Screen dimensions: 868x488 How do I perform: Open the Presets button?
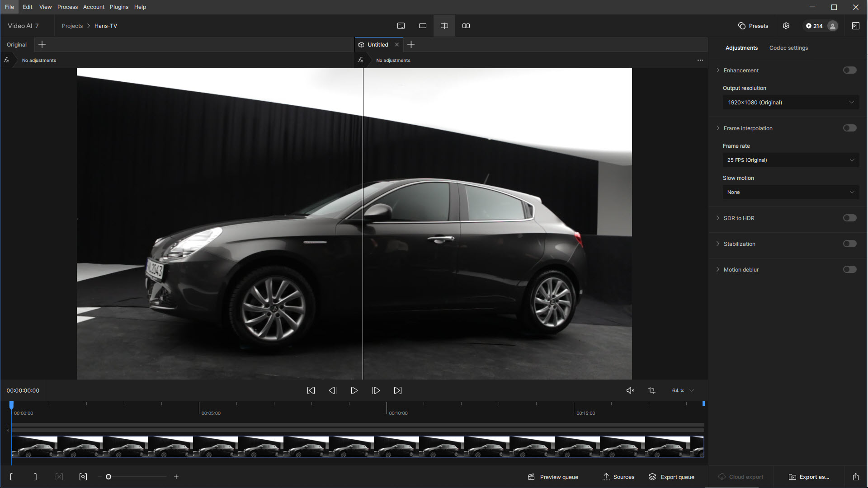(753, 26)
